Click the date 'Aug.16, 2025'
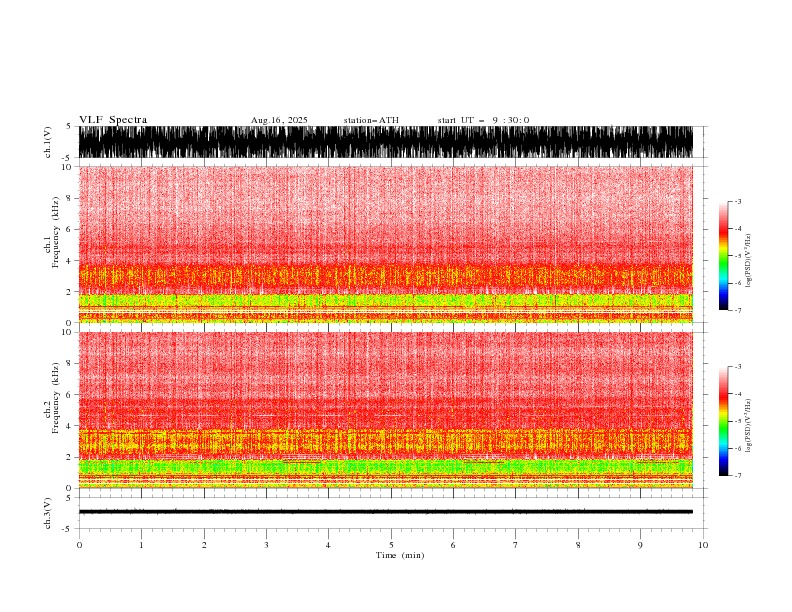 pyautogui.click(x=279, y=120)
